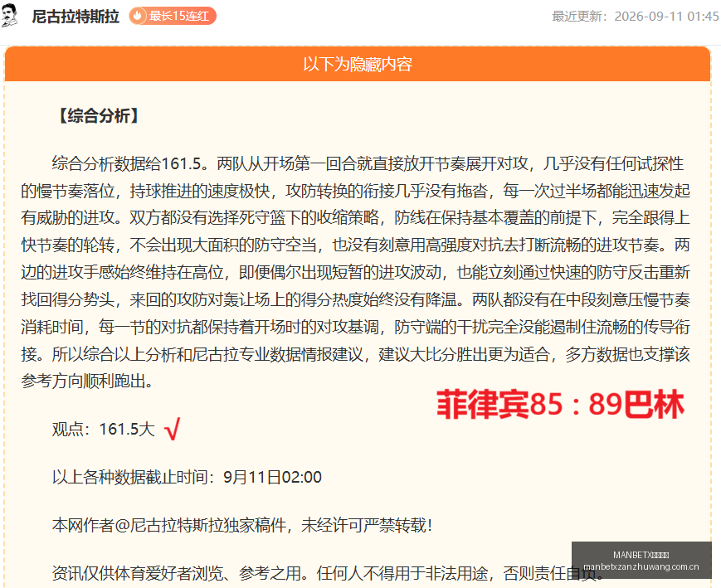The image size is (721, 588).
Task: Select the 观点：161.5大 line
Action: coord(104,429)
